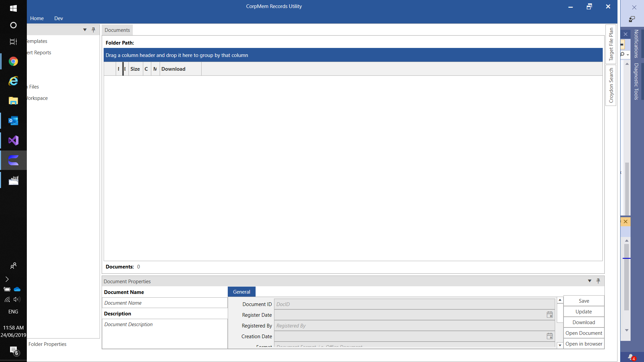Open the left panel options dropdown arrow
This screenshot has width=644, height=362.
coord(85,30)
